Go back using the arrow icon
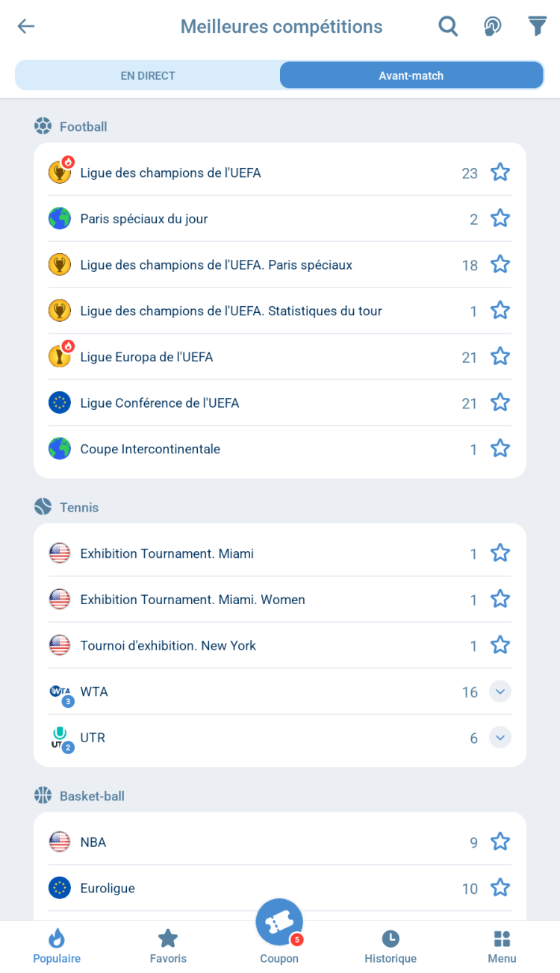The width and height of the screenshot is (560, 973). click(x=26, y=27)
